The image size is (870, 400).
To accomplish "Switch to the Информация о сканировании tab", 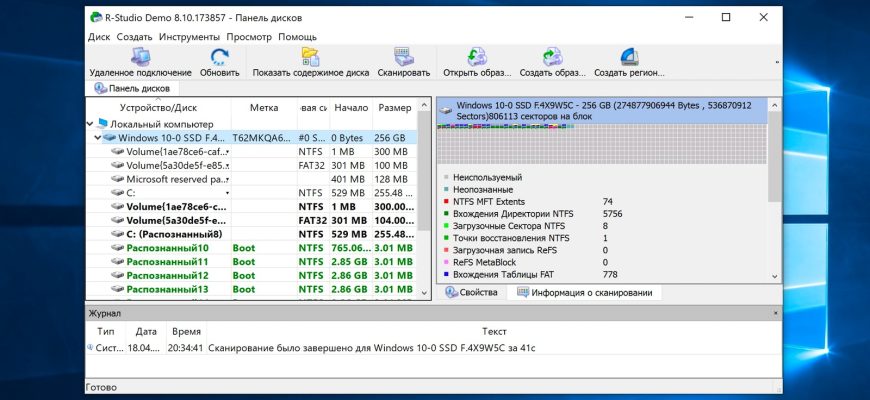I will click(584, 292).
